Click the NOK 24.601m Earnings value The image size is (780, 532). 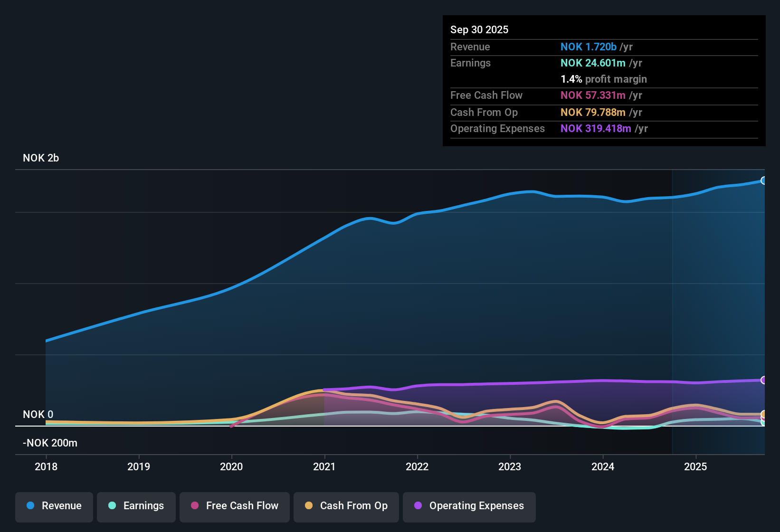click(593, 63)
